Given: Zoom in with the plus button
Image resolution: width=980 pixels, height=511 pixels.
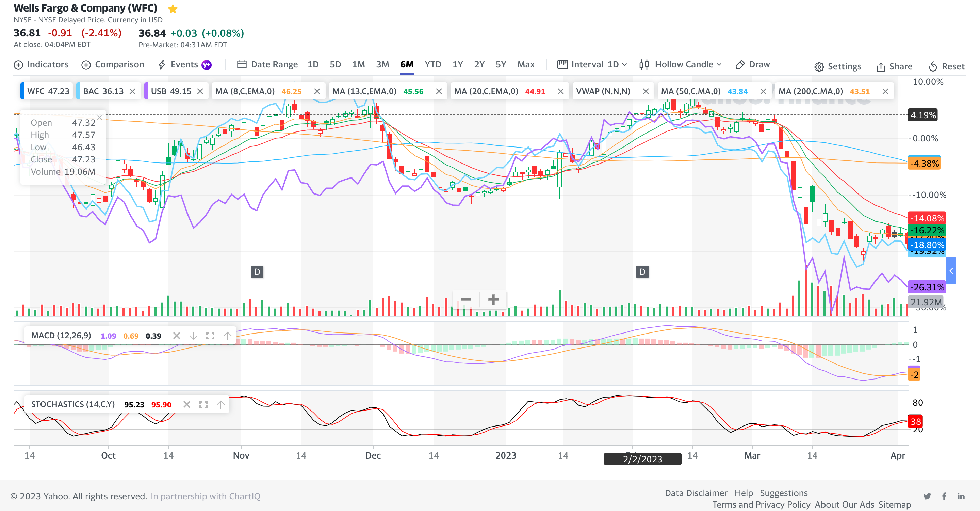Looking at the screenshot, I should coord(493,300).
